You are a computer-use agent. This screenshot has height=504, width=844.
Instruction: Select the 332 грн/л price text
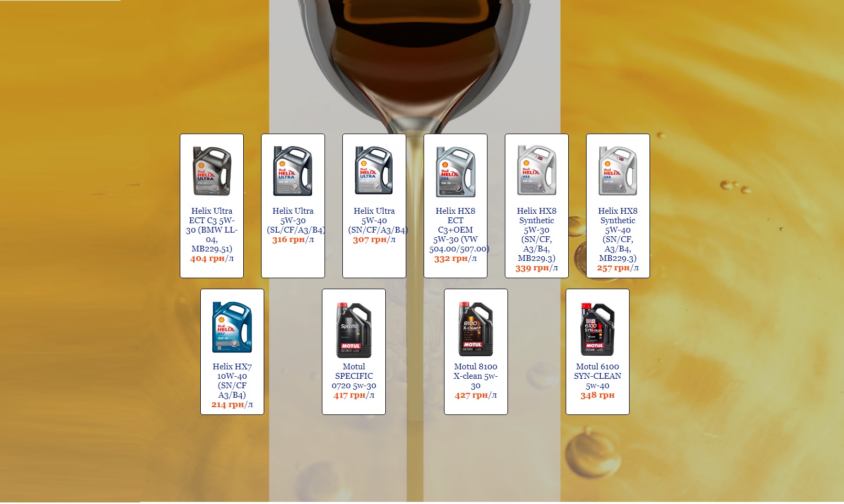(456, 258)
